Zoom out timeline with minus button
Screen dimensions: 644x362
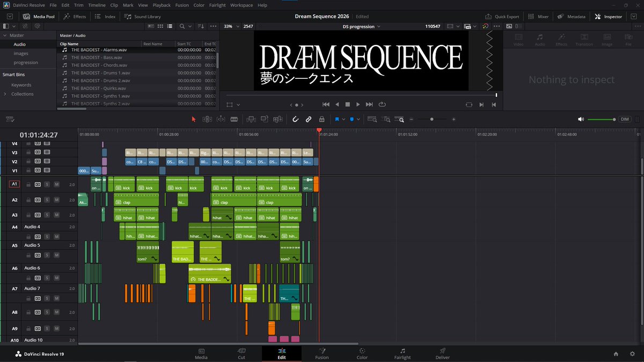[x=411, y=119]
